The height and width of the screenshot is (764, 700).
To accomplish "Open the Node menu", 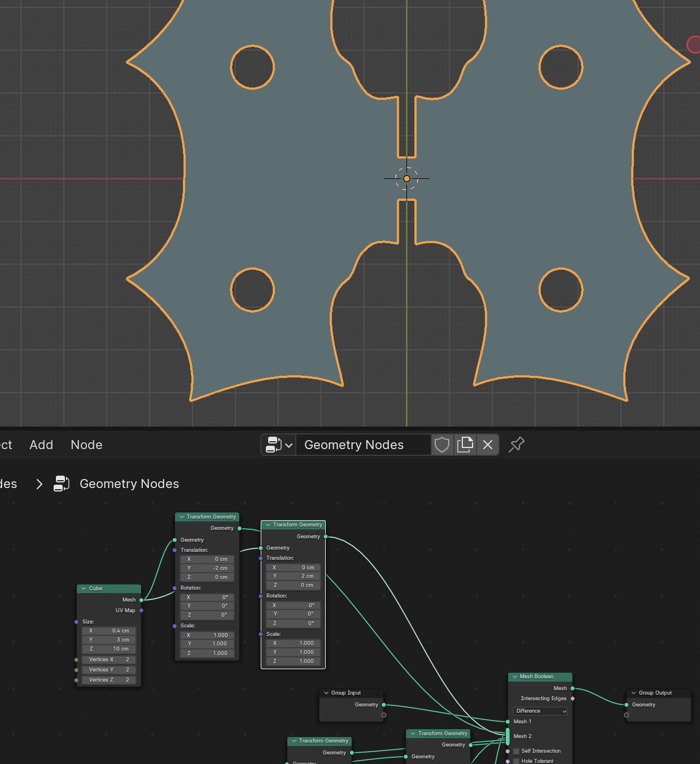I will pos(86,445).
